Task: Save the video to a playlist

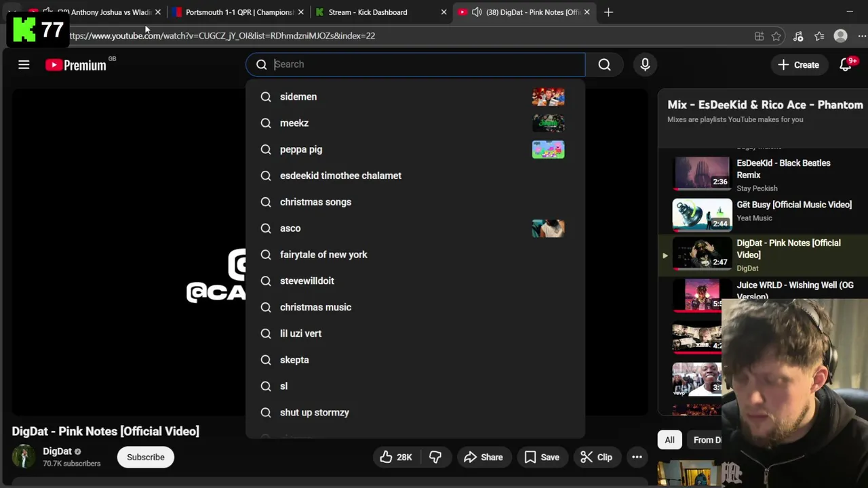Action: tap(542, 457)
